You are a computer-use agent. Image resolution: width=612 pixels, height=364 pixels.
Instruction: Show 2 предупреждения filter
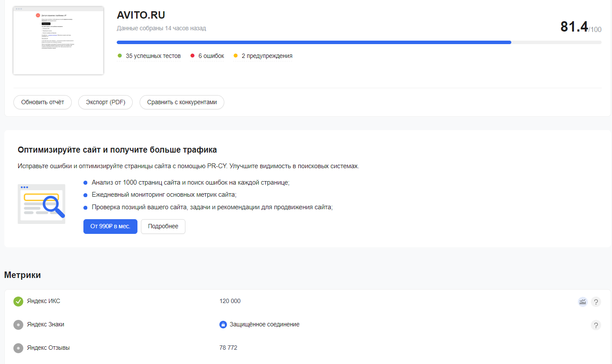263,56
